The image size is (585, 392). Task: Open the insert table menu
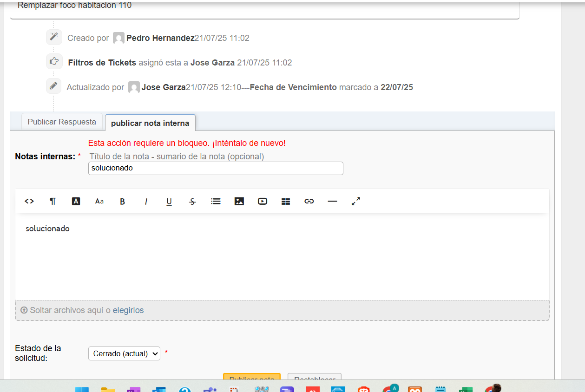286,201
